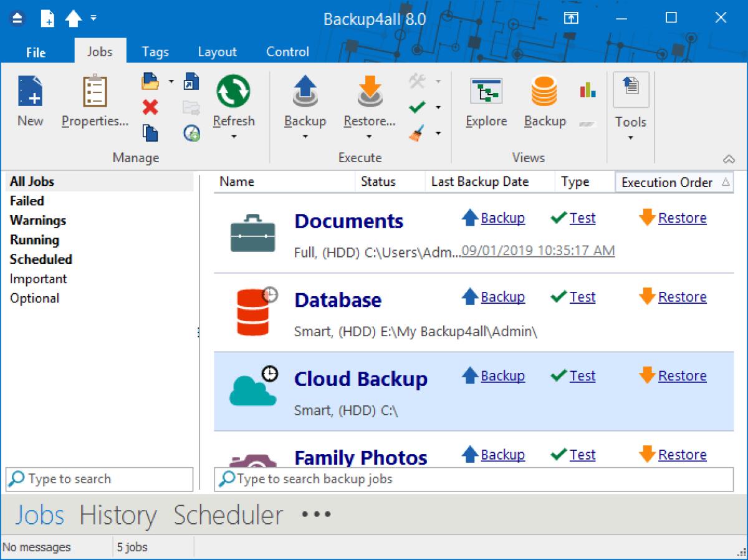Switch to the Explore view
Image resolution: width=748 pixels, height=560 pixels.
pos(486,100)
